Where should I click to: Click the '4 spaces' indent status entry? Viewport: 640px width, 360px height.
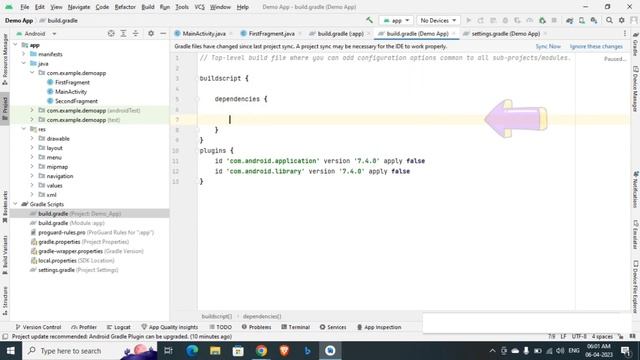(602, 336)
